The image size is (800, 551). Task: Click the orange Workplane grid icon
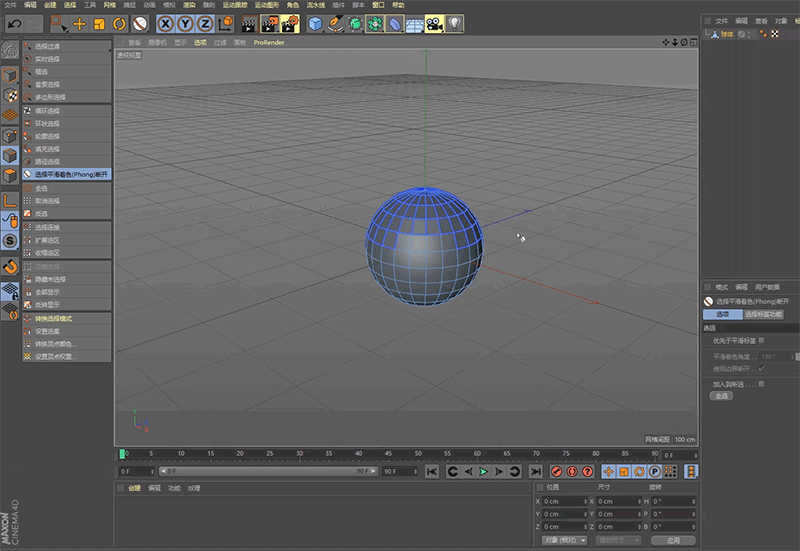tap(10, 115)
